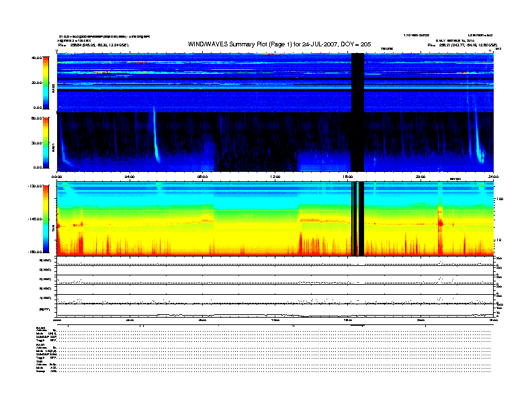The width and height of the screenshot is (532, 411).
Task: Select the -130.00 TNR scale label
Action: coord(35,186)
